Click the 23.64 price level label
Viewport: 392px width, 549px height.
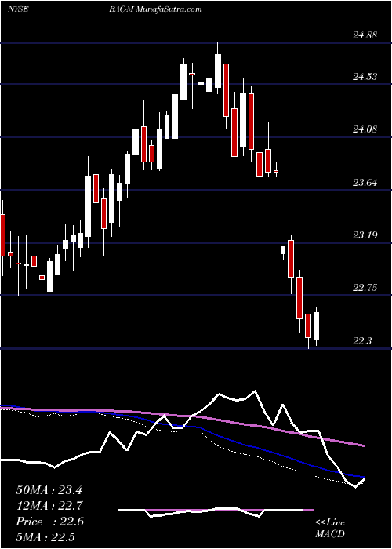tap(365, 182)
